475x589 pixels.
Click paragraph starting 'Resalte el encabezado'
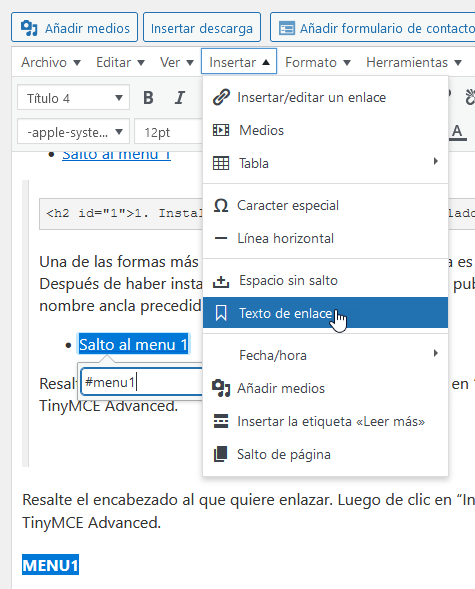point(248,511)
